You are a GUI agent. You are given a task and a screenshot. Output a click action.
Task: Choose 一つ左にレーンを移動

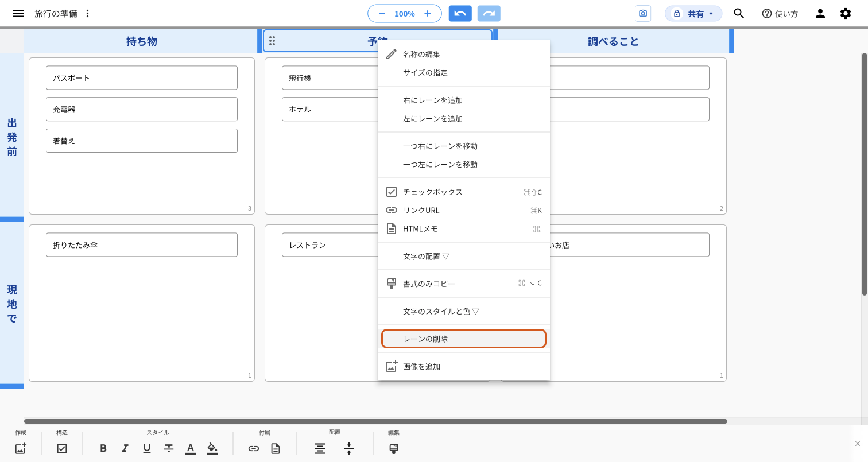(464, 164)
